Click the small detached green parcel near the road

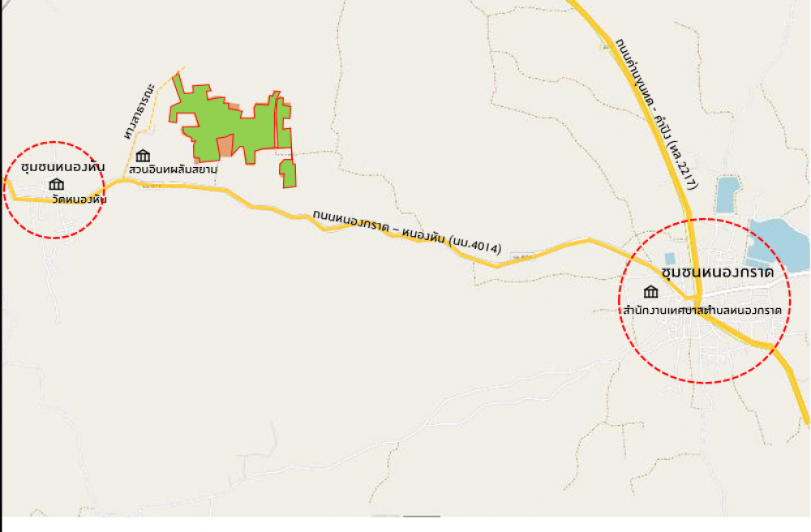click(288, 174)
